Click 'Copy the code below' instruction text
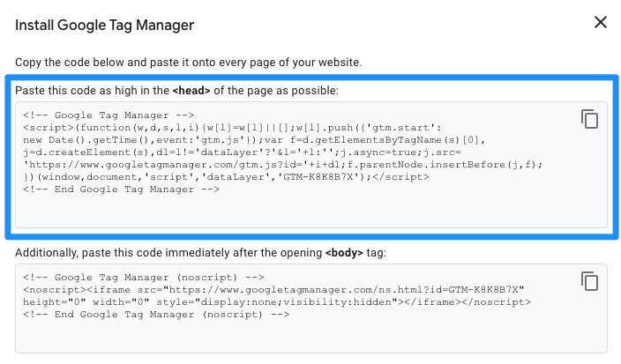621x364 pixels. 189,62
